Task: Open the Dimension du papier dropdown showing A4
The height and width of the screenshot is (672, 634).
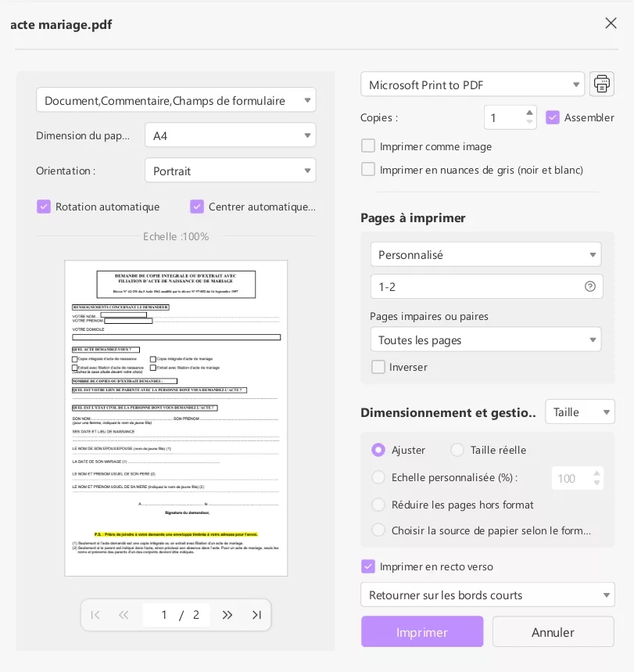Action: tap(230, 135)
